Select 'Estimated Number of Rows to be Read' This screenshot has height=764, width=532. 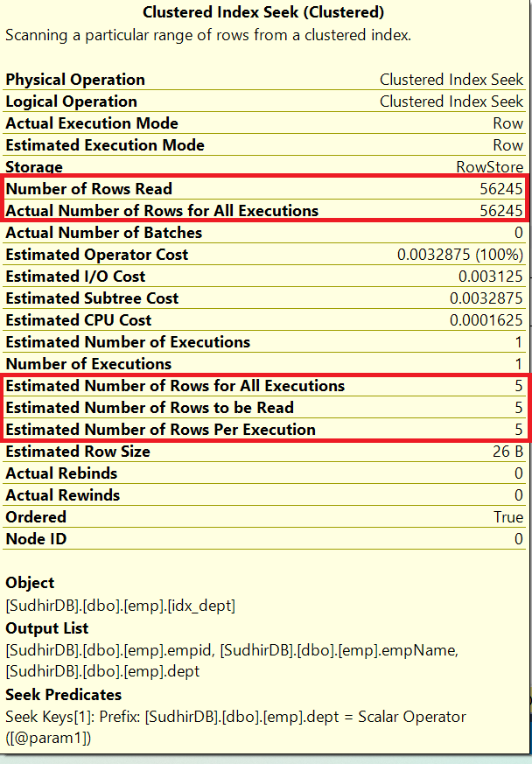coord(150,408)
